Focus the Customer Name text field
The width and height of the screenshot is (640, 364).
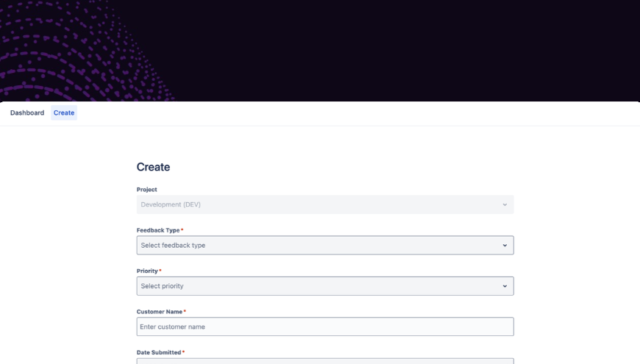point(325,326)
